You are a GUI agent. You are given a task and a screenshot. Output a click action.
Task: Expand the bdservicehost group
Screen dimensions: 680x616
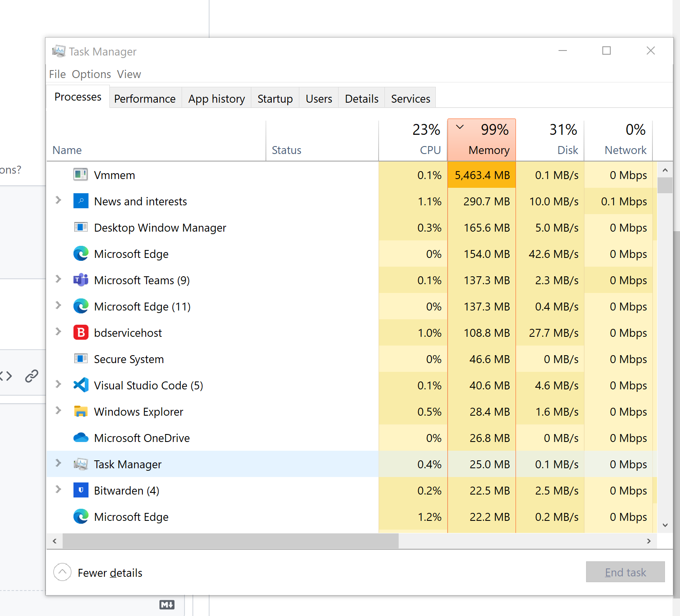tap(58, 332)
